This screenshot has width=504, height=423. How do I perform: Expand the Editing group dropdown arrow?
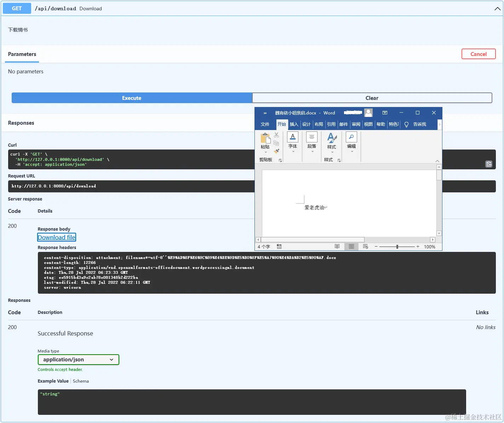[352, 152]
